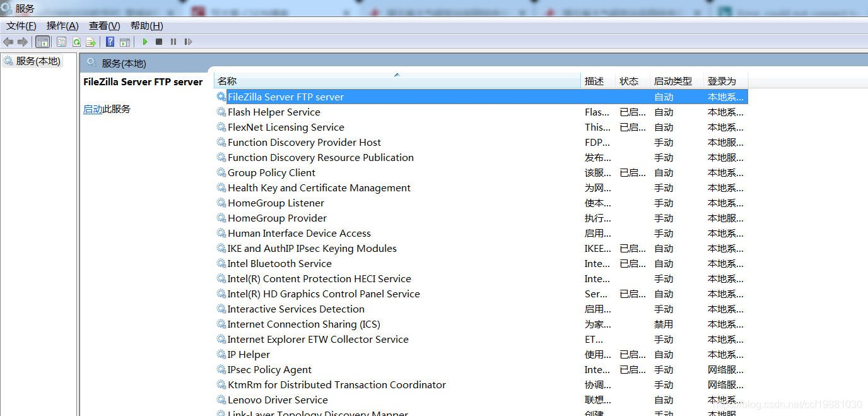Select Internet Explorer ETW Collector Service name

[x=318, y=339]
